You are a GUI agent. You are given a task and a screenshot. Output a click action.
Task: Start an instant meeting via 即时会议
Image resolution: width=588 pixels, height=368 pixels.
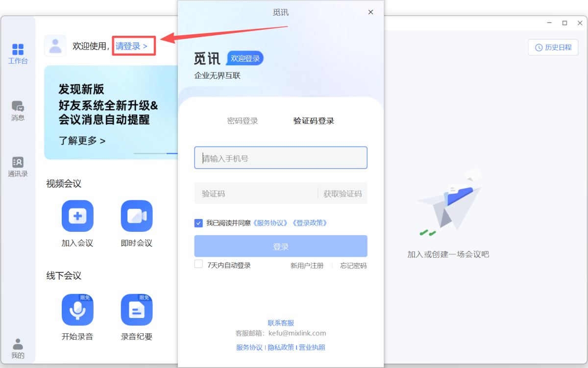(x=136, y=216)
